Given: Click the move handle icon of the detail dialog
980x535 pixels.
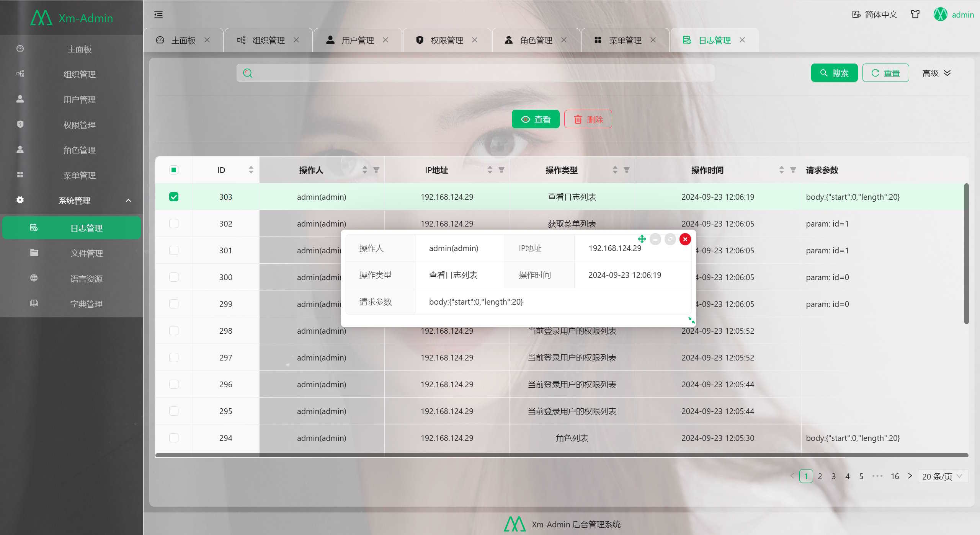Looking at the screenshot, I should pyautogui.click(x=642, y=239).
